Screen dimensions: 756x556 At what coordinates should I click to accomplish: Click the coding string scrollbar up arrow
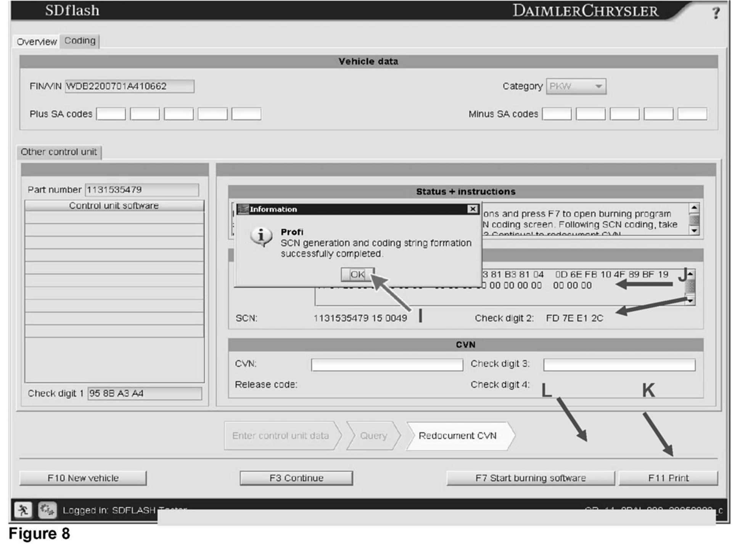pyautogui.click(x=690, y=274)
